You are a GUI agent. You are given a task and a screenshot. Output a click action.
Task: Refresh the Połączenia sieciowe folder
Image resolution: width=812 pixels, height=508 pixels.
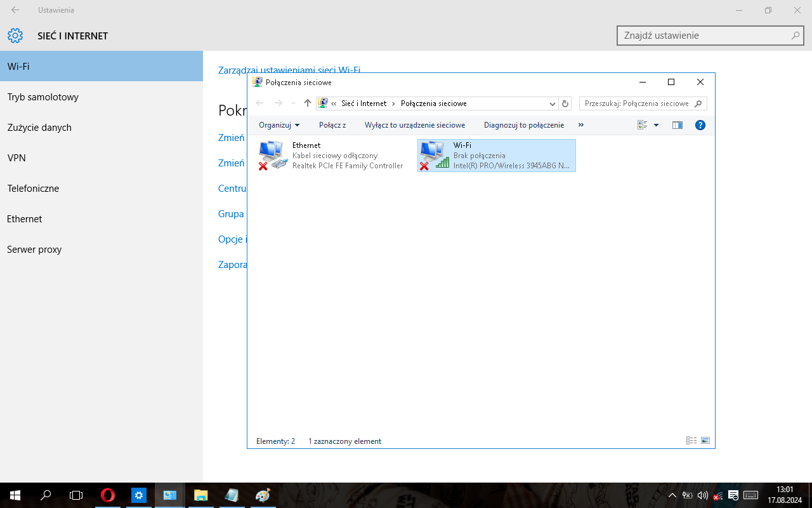pyautogui.click(x=565, y=103)
